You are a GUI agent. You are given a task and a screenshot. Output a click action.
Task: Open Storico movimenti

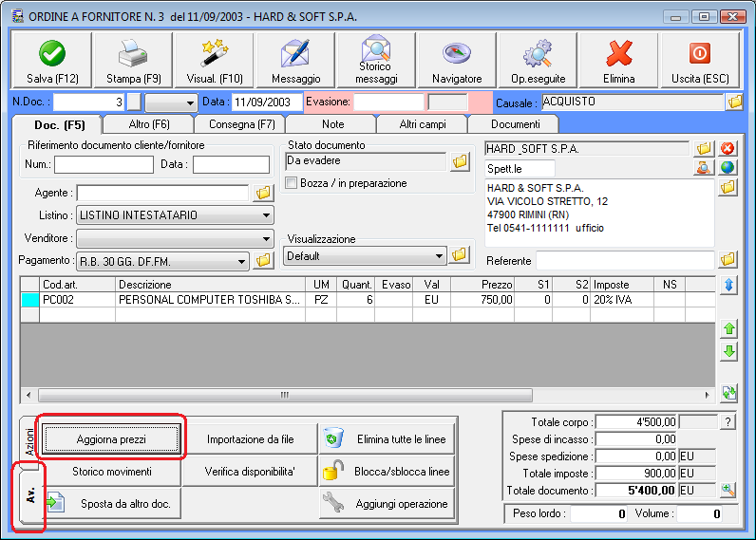coord(112,471)
